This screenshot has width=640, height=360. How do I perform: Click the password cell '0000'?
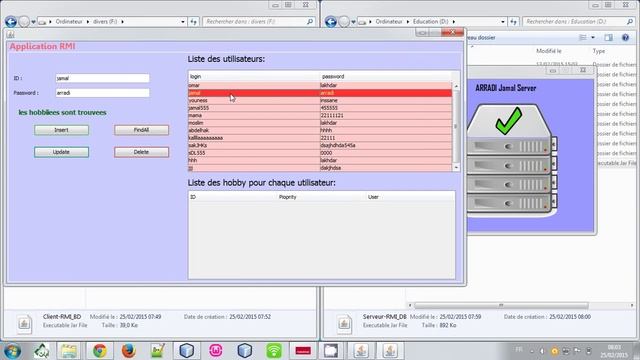[386, 153]
